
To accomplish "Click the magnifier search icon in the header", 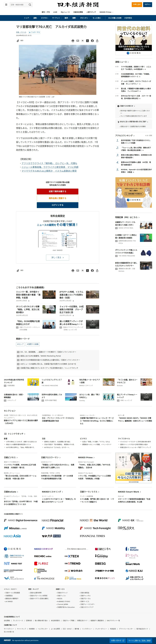I will 30,4.
